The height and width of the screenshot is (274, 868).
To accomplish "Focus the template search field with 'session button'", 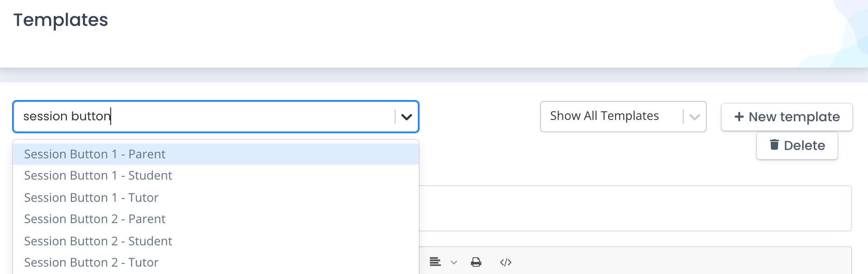I will click(204, 117).
